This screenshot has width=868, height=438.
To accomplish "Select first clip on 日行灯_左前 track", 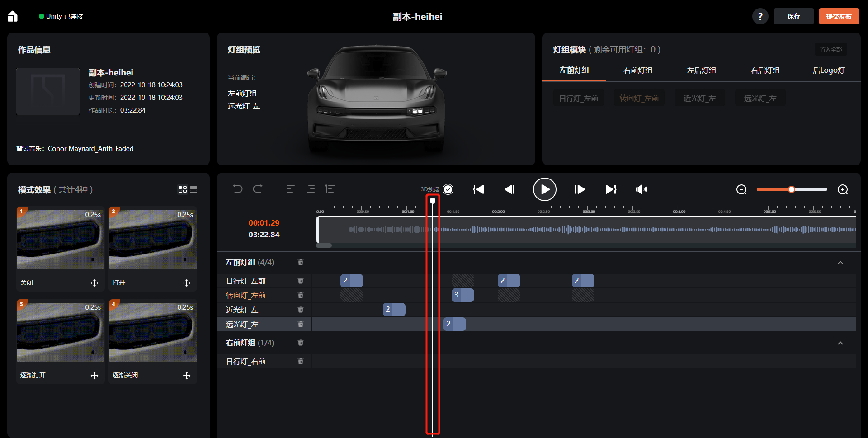I will coord(352,281).
